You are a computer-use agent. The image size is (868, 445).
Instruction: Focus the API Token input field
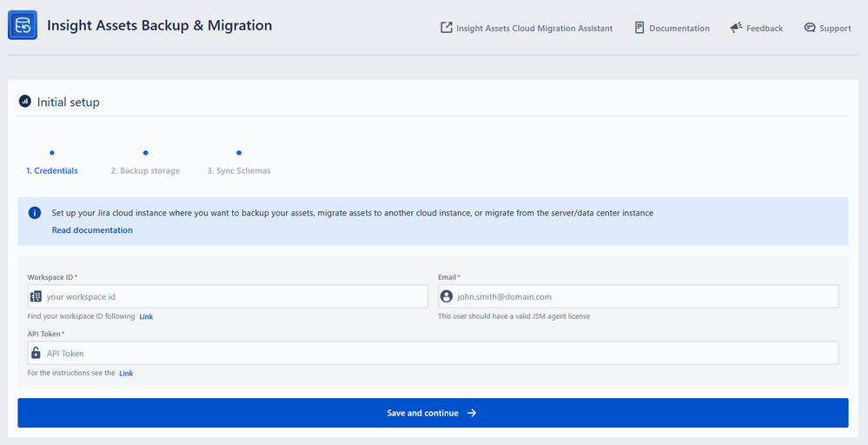(x=433, y=353)
